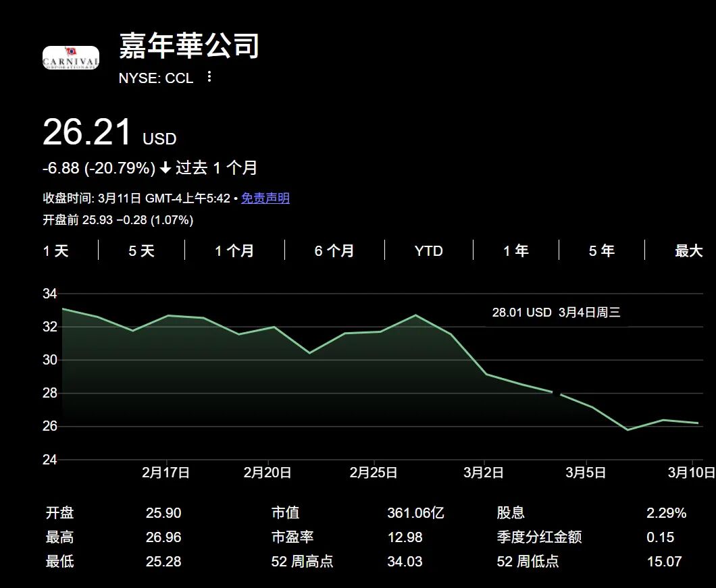The image size is (716, 588).
Task: Show the 最大 full history range
Action: click(688, 251)
